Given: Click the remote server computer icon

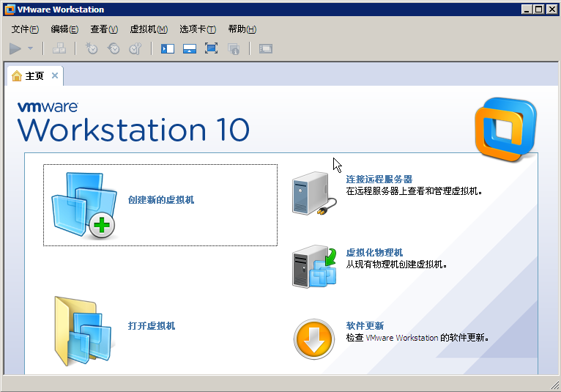Looking at the screenshot, I should click(313, 193).
